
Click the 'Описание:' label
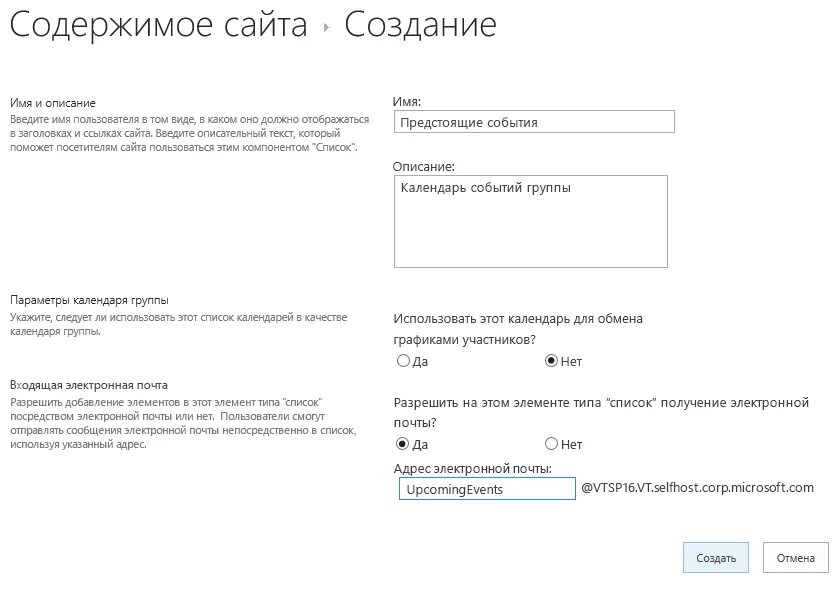(x=424, y=167)
